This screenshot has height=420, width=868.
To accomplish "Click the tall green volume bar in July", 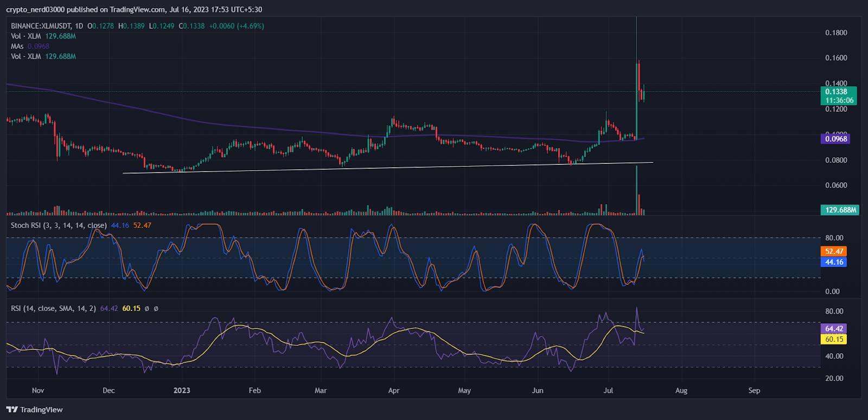I will [x=636, y=190].
